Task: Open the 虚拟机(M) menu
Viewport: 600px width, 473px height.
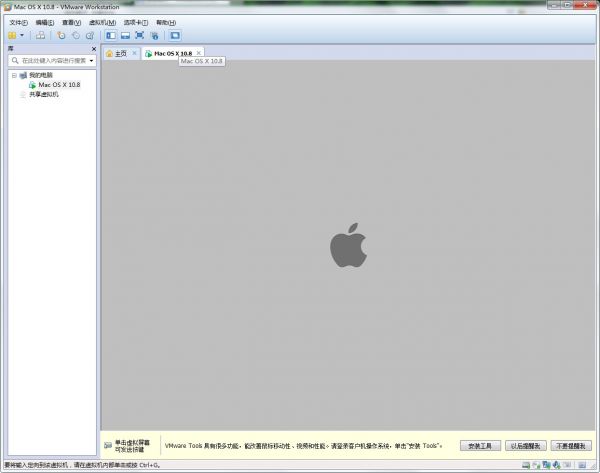Action: tap(102, 23)
